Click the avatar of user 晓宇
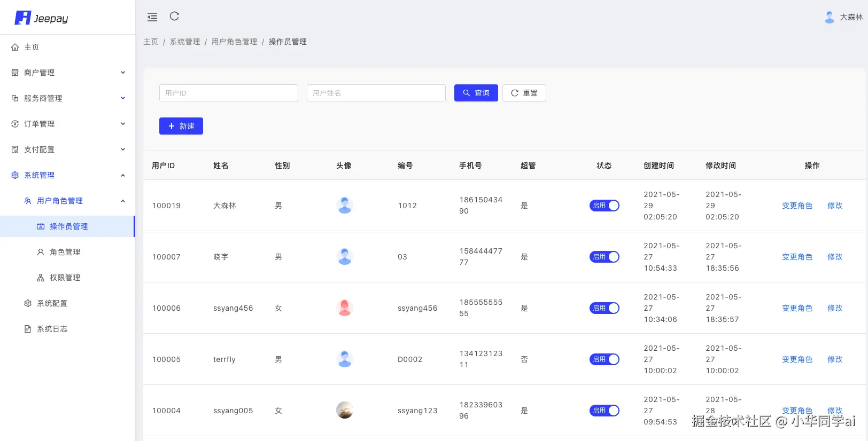This screenshot has width=868, height=441. [345, 256]
